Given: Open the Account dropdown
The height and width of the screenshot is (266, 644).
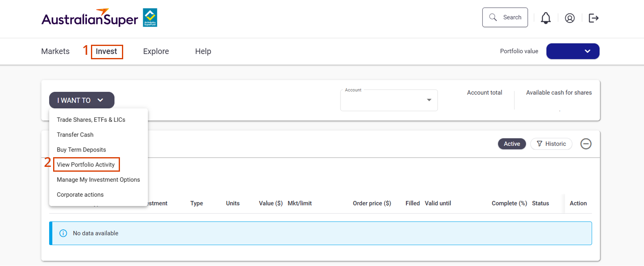Looking at the screenshot, I should [388, 100].
